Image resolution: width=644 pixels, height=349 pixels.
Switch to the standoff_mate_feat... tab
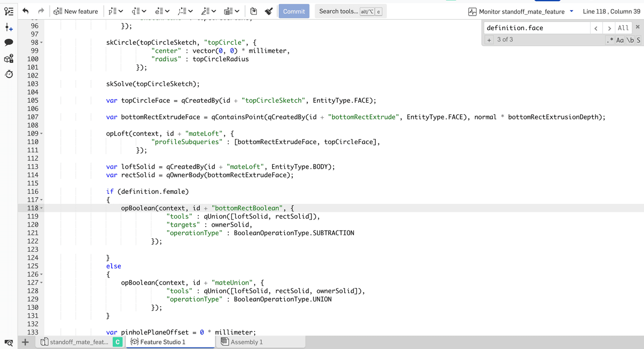pos(78,342)
